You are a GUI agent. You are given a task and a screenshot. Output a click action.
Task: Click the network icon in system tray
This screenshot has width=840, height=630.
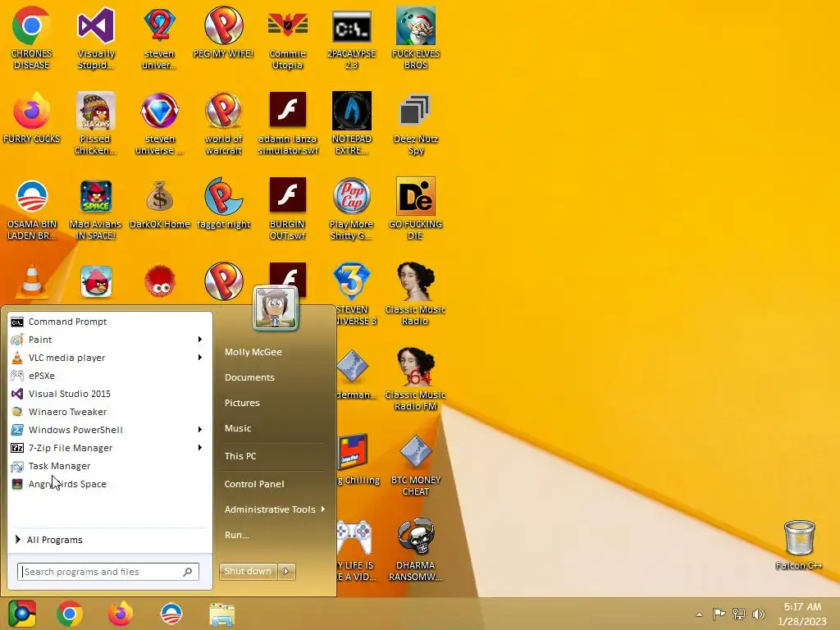739,614
